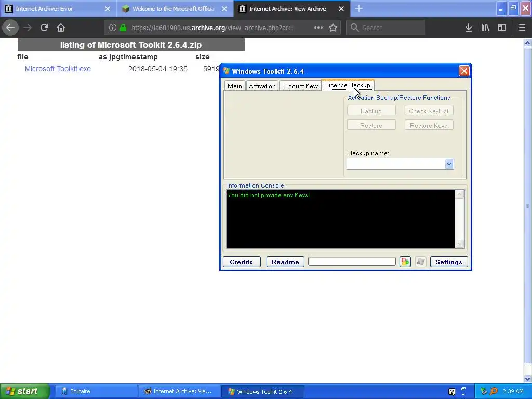Click the Check KeyList button
Image resolution: width=532 pixels, height=399 pixels.
point(429,111)
